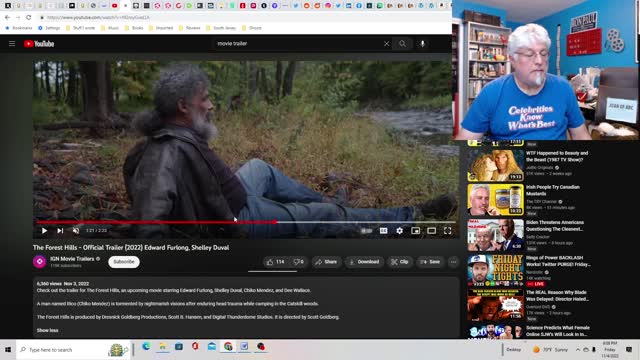Open the IGN Movie Trailers channel name
The width and height of the screenshot is (640, 360).
pyautogui.click(x=72, y=259)
